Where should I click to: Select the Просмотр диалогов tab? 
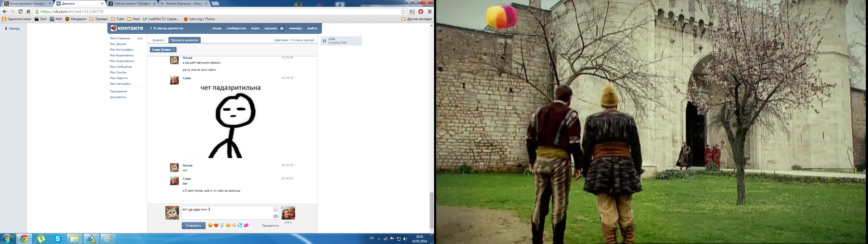click(x=184, y=40)
